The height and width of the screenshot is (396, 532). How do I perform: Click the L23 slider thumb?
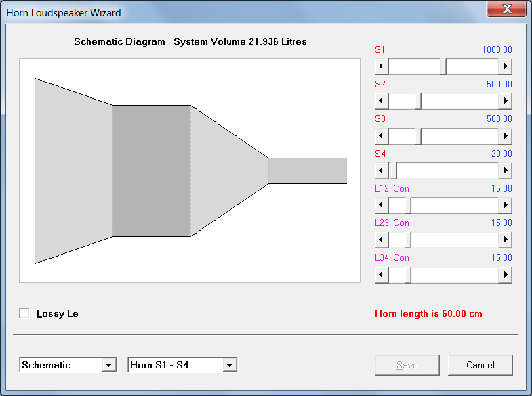pos(408,240)
